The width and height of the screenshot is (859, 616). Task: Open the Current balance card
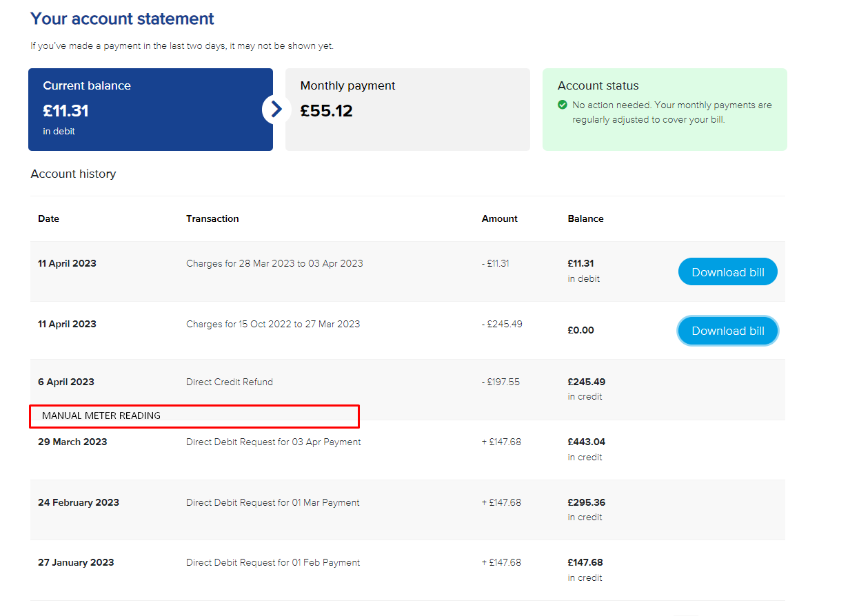point(150,110)
